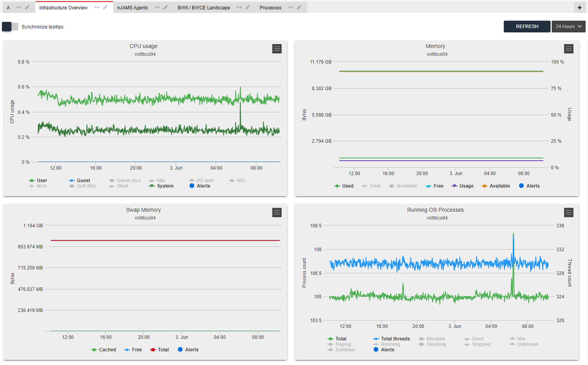Click the Swap Memory chart title
This screenshot has width=588, height=365.
(144, 210)
